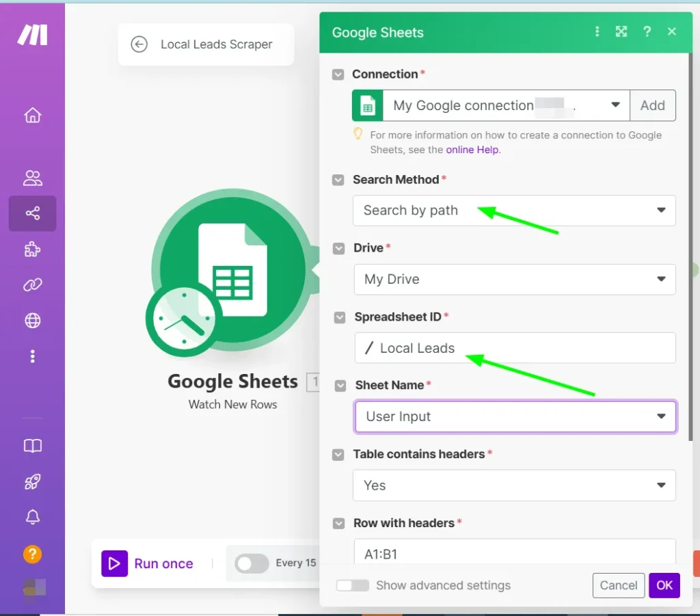This screenshot has width=700, height=616.
Task: Expand the Google Sheets panel to fullscreen
Action: click(621, 31)
